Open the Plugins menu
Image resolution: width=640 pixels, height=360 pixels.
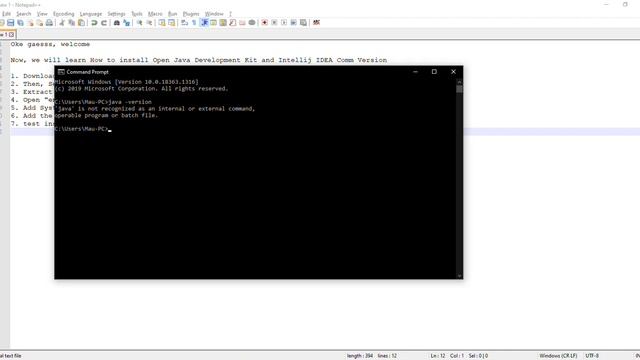coord(191,14)
